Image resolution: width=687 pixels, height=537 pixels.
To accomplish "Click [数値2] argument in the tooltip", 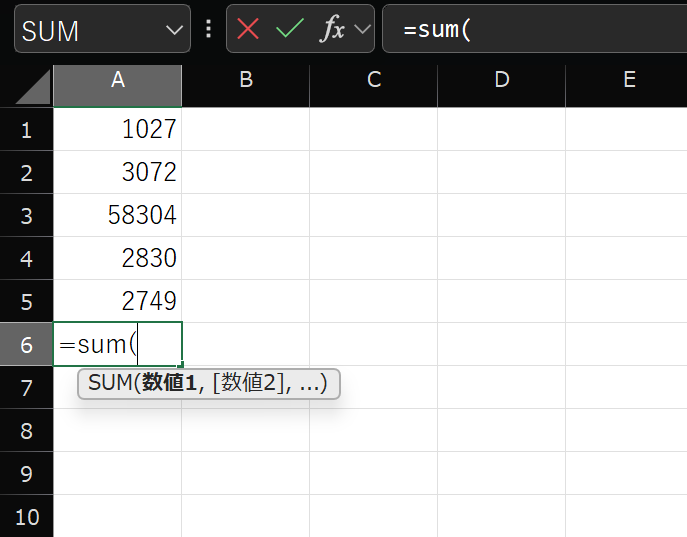I will coord(248,383).
